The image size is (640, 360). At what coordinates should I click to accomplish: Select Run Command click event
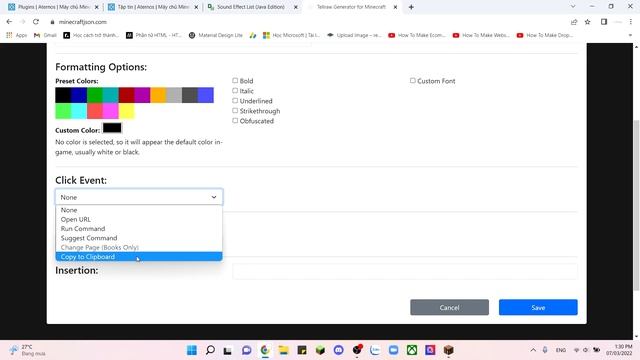(x=139, y=229)
